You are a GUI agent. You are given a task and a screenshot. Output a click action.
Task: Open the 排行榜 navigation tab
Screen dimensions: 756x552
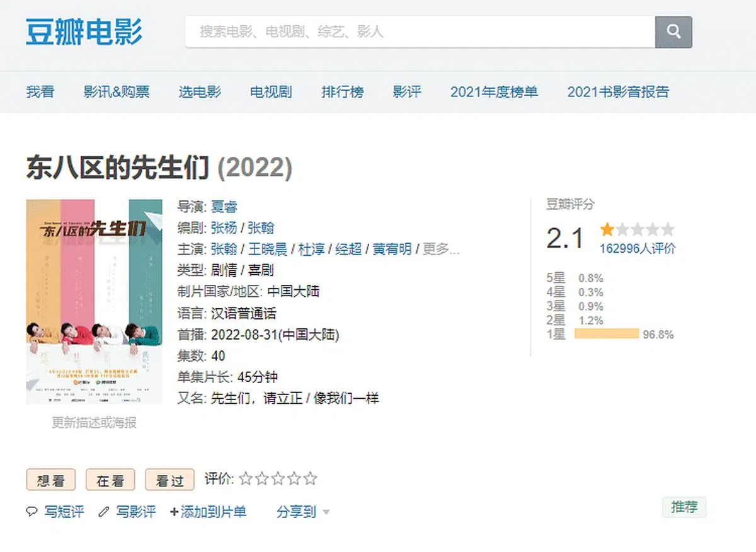tap(343, 92)
